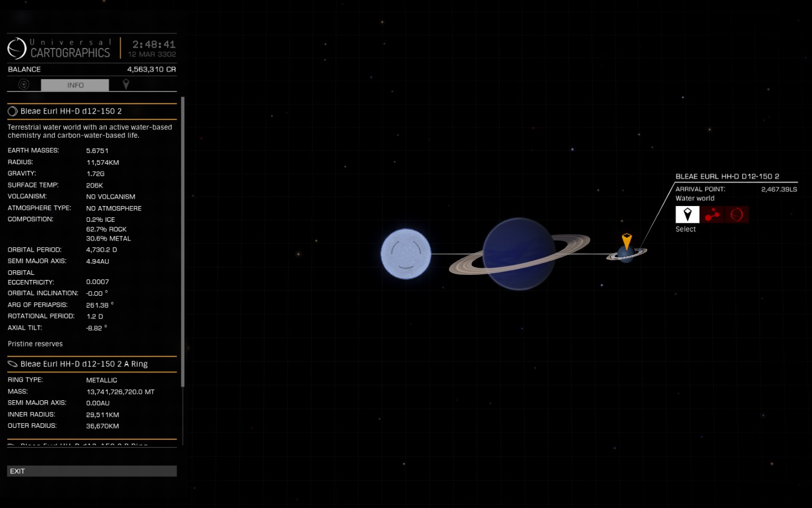
Task: Click the callout title BLEAE EURL HH-D D12-150 2
Action: click(x=727, y=177)
